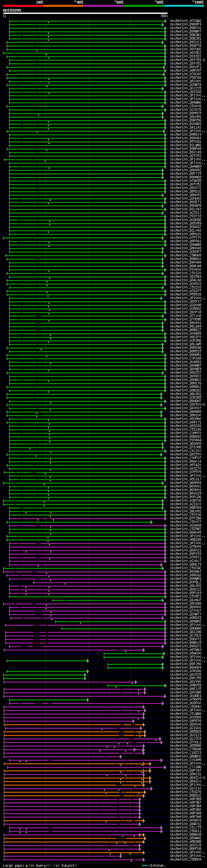Select hit UniRef100_C5YSV6
This screenshot has width=207, height=868.
(186, 515)
